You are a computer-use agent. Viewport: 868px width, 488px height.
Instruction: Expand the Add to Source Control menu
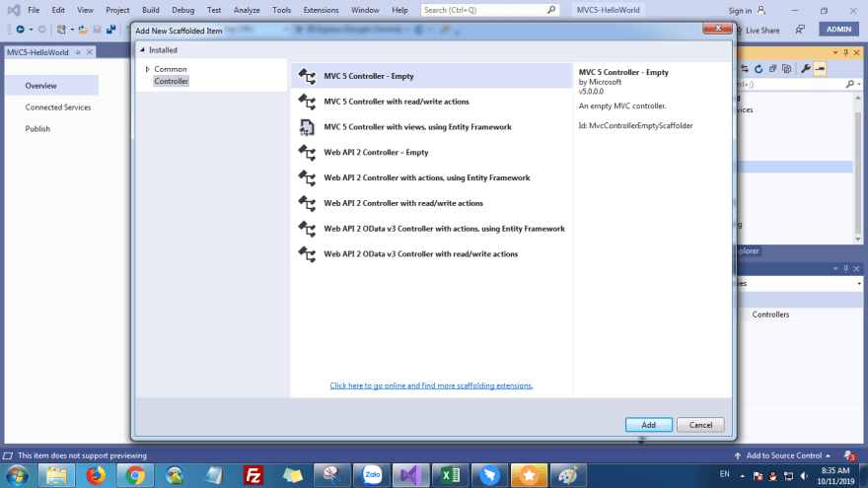(828, 455)
